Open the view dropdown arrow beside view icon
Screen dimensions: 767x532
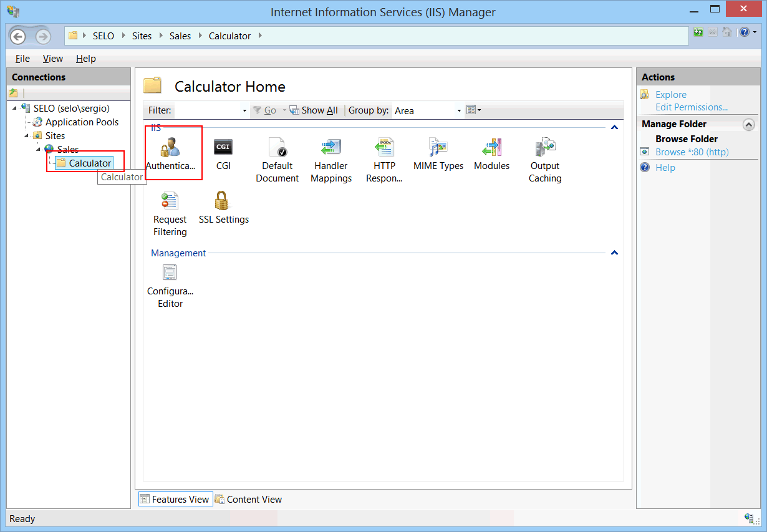(480, 110)
